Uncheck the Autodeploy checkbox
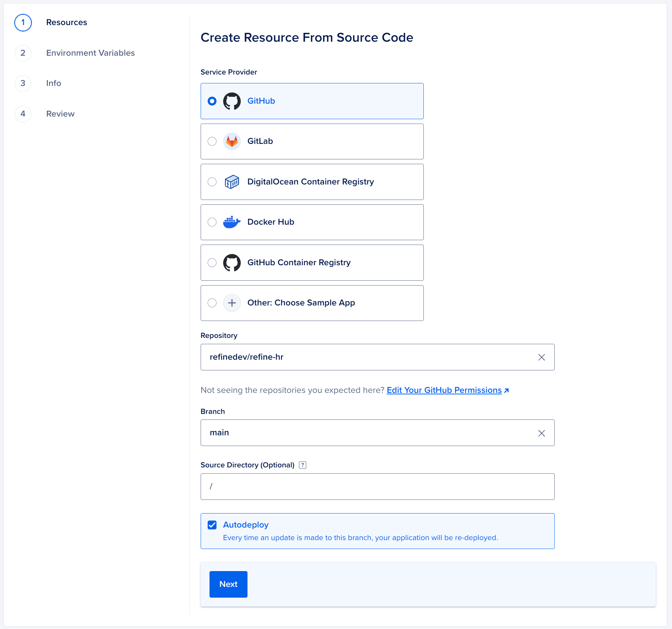This screenshot has height=629, width=672. tap(212, 525)
